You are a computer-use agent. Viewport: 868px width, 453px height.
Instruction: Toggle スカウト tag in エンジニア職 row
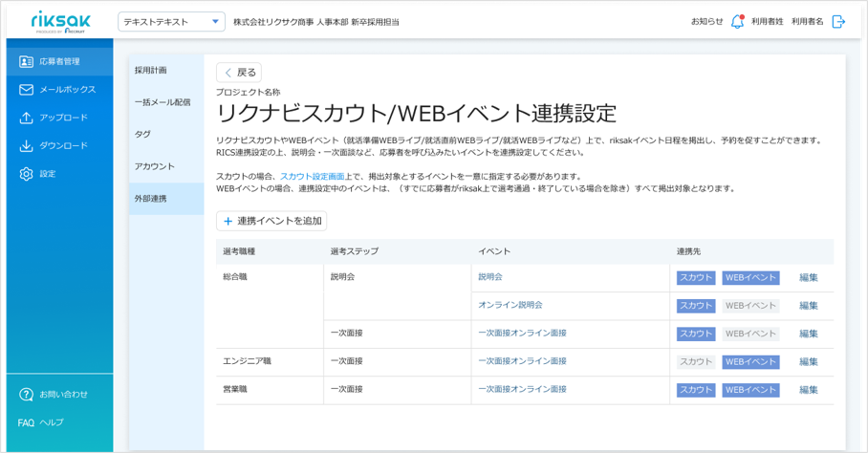click(696, 362)
